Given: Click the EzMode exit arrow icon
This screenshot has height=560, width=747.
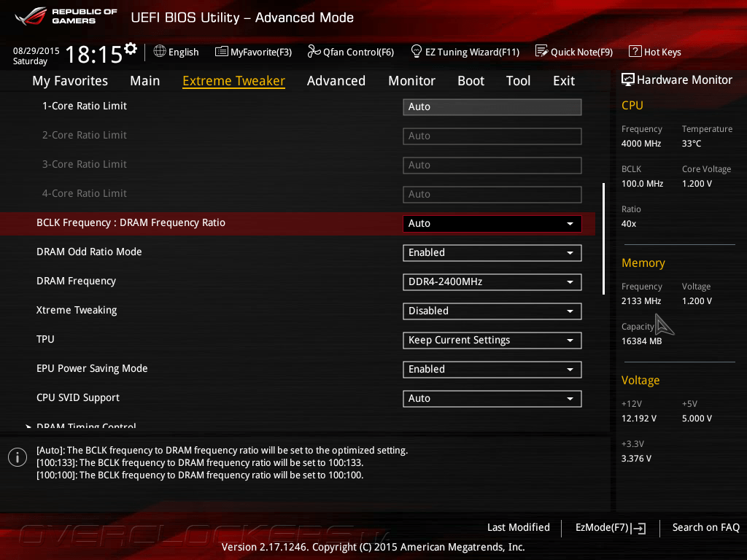Looking at the screenshot, I should coord(639,528).
